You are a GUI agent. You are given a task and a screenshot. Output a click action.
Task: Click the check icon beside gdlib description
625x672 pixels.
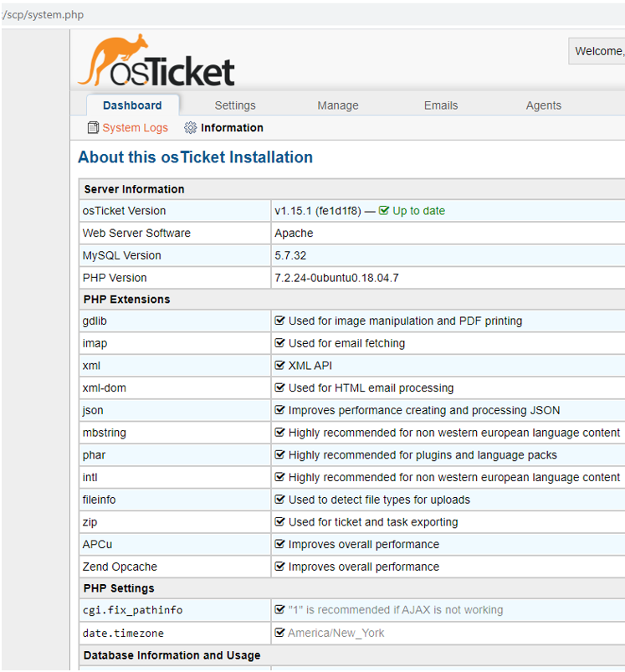click(x=280, y=321)
